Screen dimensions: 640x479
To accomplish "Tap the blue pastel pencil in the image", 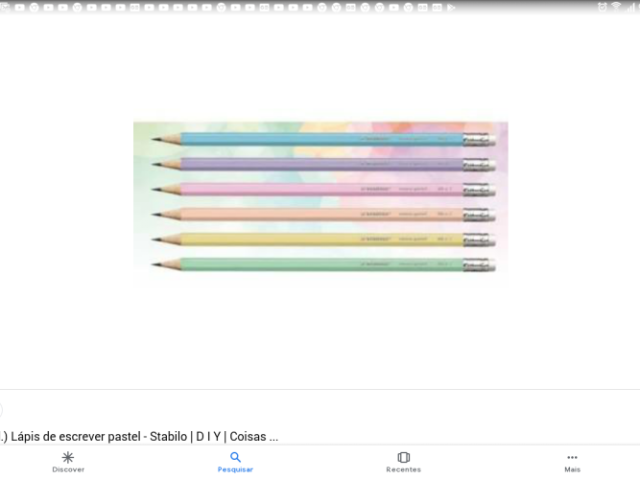I will [323, 139].
